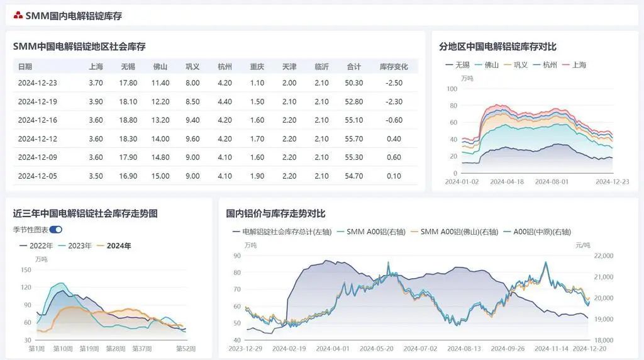Toggle 电解铝锭社会库存总计(左轴) legend entry

tap(282, 232)
